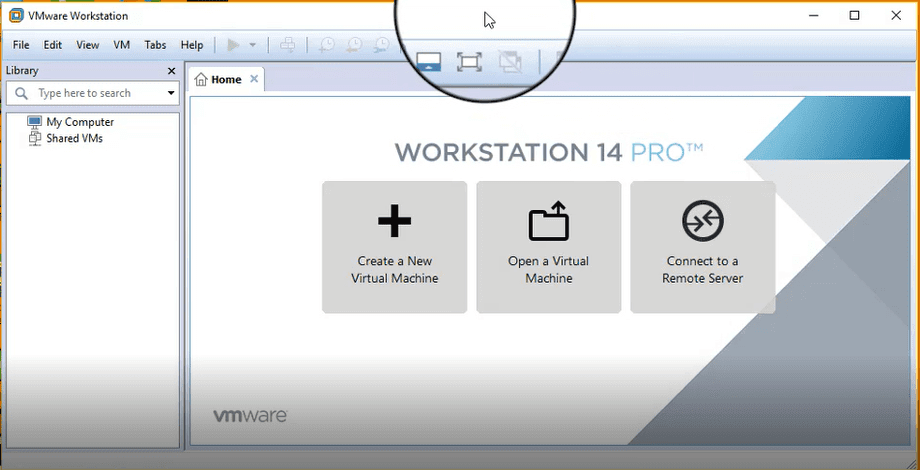Enter full screen mode via toolbar icon
Screen dimensions: 920x470
click(468, 62)
